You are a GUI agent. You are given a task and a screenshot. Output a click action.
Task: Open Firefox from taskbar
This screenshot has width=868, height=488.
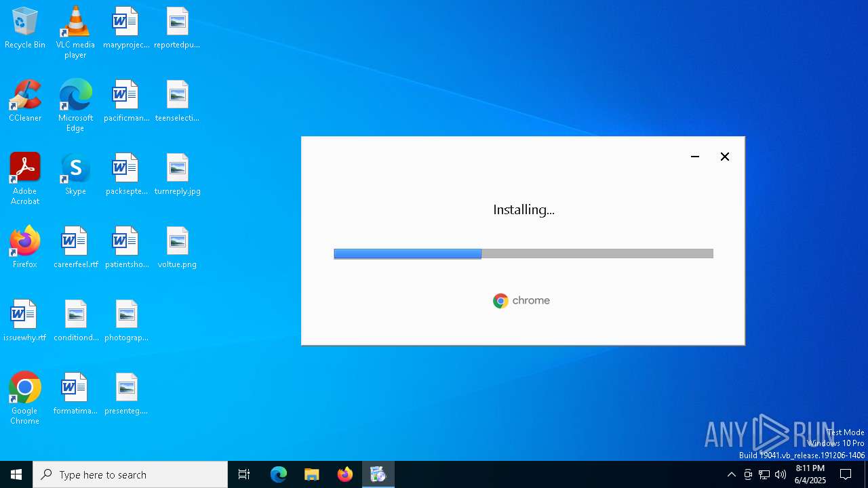click(345, 474)
